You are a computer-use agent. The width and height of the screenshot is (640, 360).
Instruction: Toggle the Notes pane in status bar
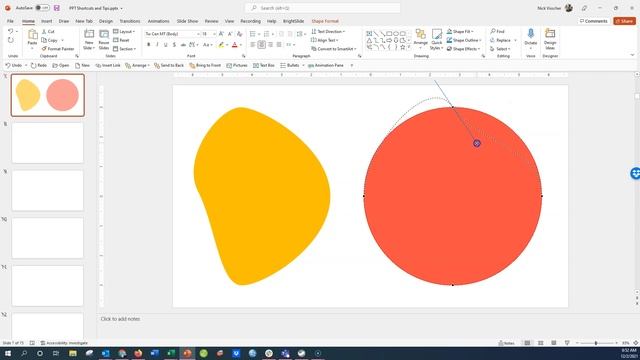(x=507, y=343)
